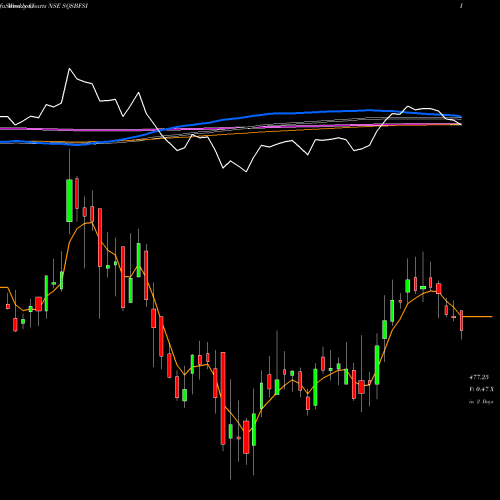Click the white indicator line's highest peak

(x=69, y=69)
